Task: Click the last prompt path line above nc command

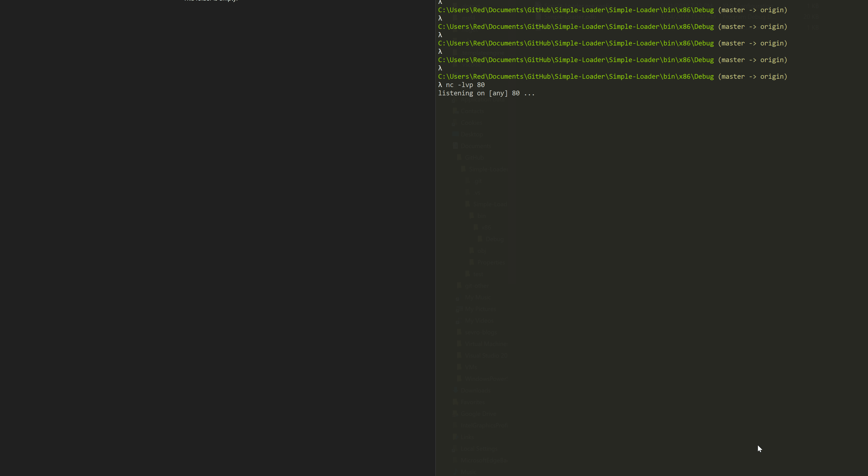Action: pyautogui.click(x=612, y=77)
